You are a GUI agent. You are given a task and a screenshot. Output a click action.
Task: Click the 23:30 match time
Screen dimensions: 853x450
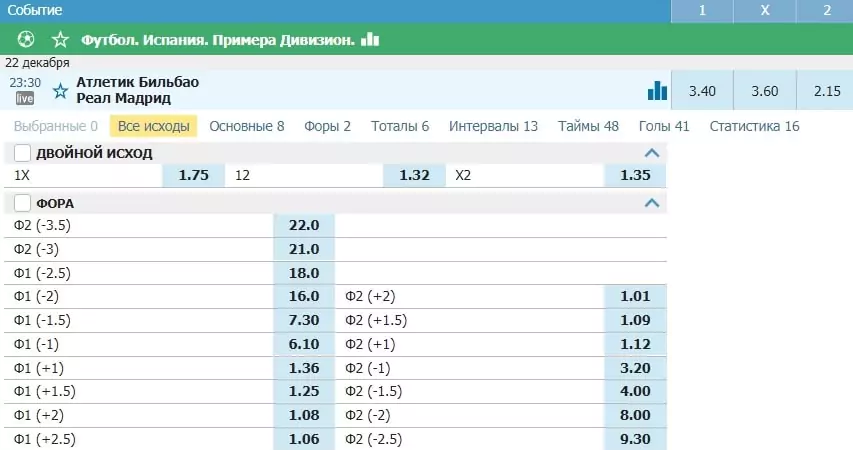click(x=25, y=83)
